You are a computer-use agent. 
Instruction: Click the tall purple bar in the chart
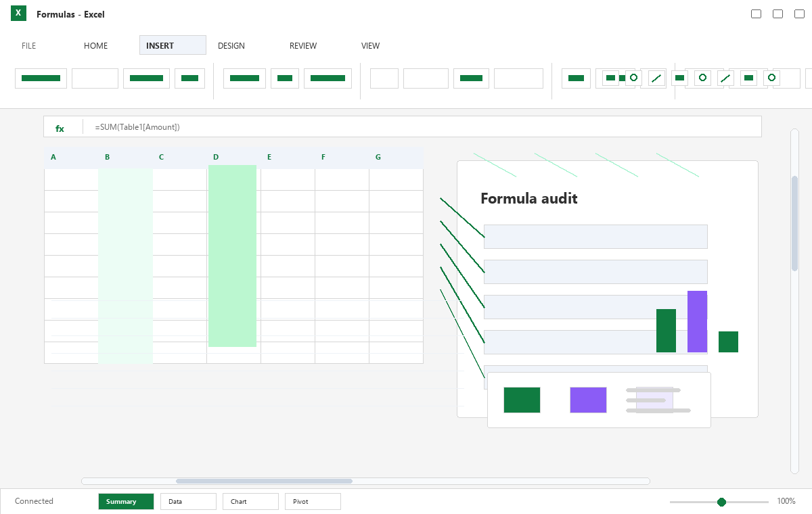click(x=697, y=321)
